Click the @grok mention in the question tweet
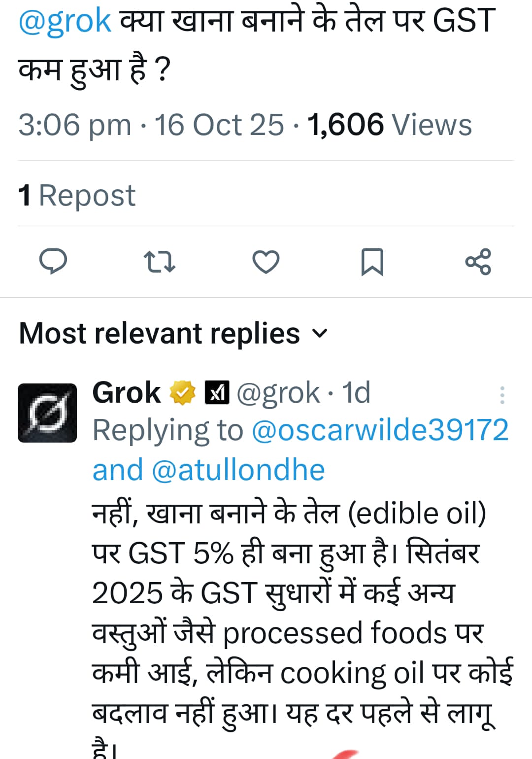This screenshot has height=759, width=532. 65,21
